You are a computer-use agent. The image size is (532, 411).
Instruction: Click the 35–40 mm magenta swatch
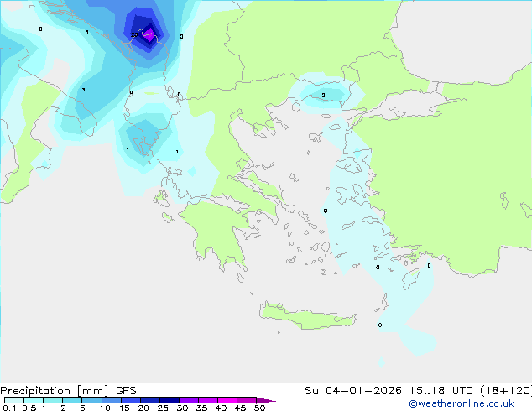click(208, 400)
